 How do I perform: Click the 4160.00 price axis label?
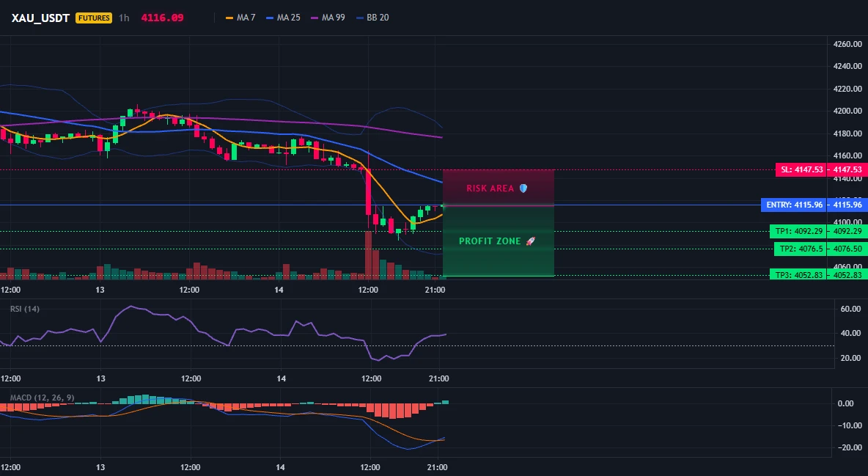(847, 155)
